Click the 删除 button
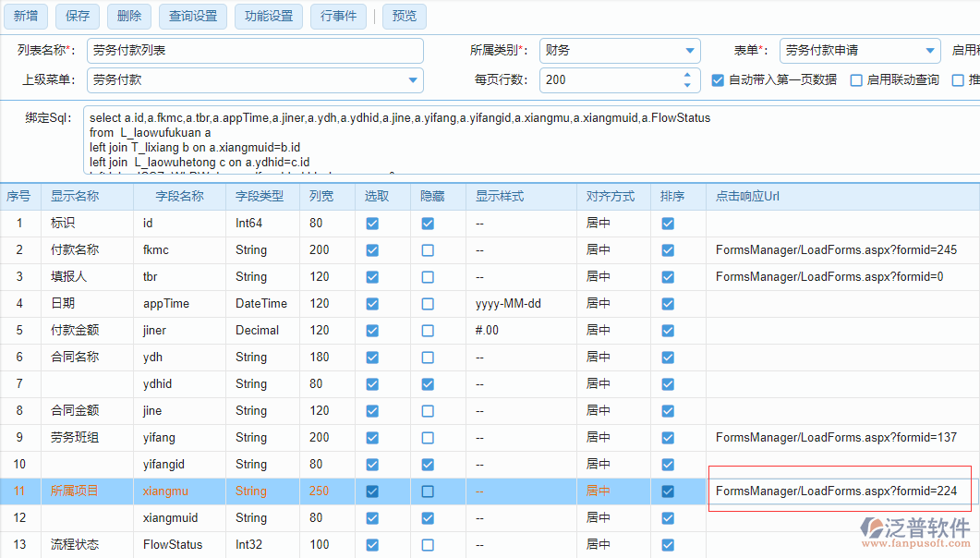The width and height of the screenshot is (980, 558). pyautogui.click(x=128, y=16)
